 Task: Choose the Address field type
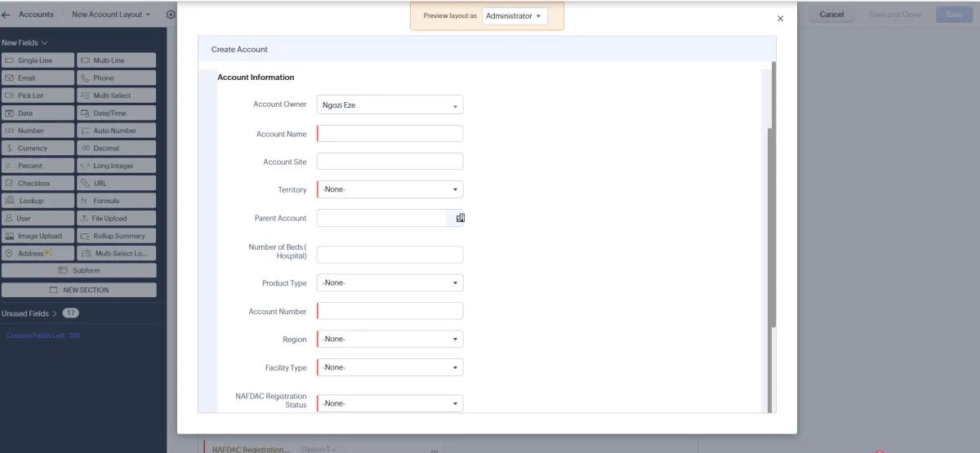pyautogui.click(x=38, y=254)
